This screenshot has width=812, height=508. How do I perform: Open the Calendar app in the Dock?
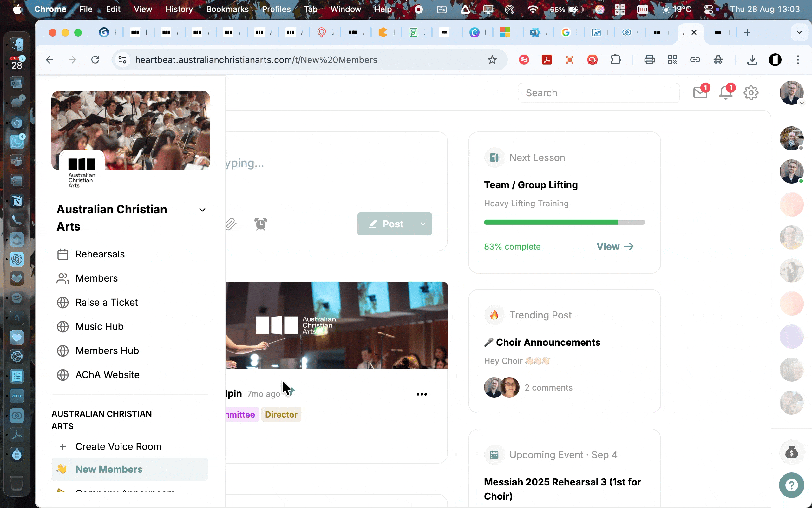point(16,63)
